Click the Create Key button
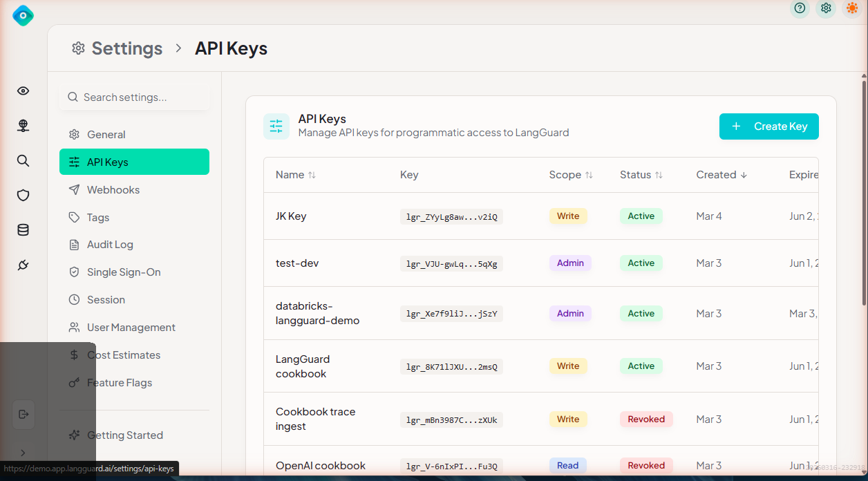This screenshot has width=868, height=481. click(x=768, y=126)
